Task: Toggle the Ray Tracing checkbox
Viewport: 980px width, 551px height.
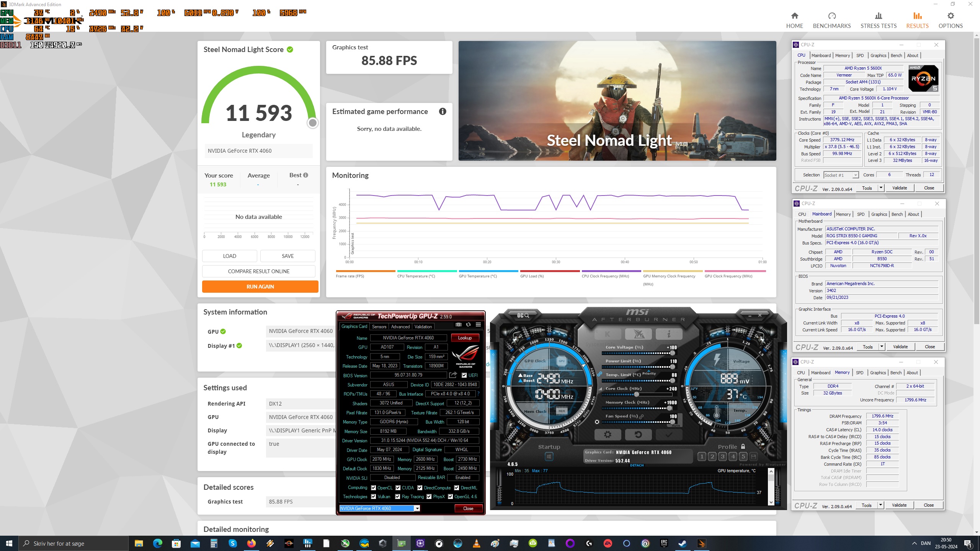Action: tap(398, 497)
